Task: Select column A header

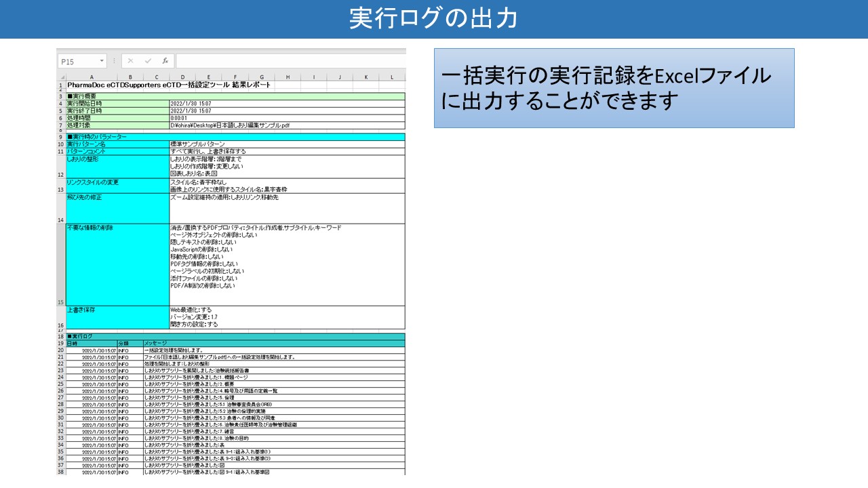Action: pos(92,77)
